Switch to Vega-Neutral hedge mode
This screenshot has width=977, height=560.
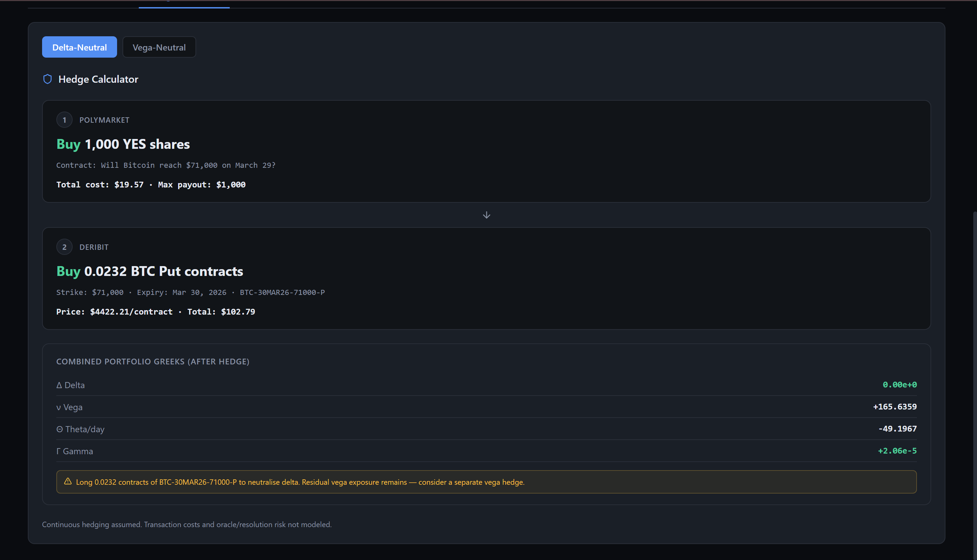[x=159, y=47]
